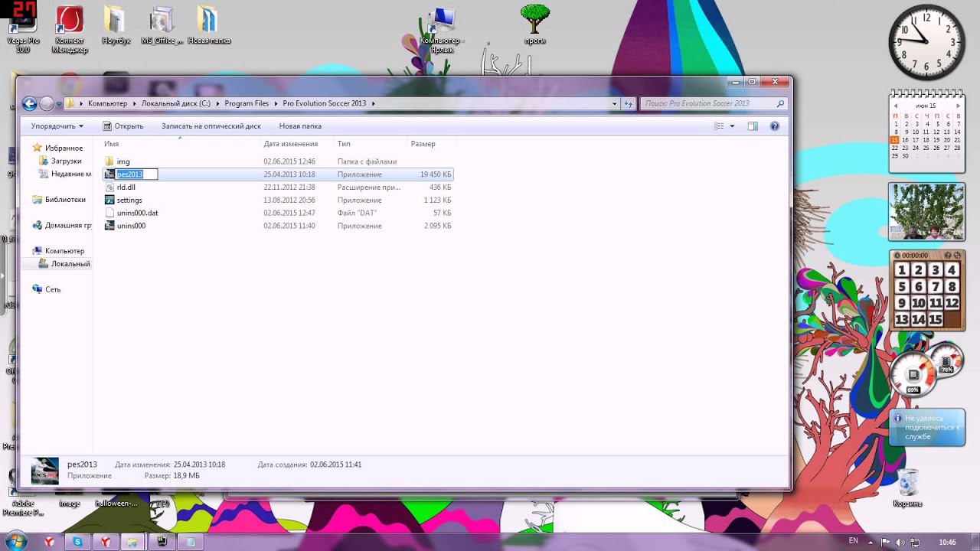Select the settings application icon in file list

(x=109, y=200)
